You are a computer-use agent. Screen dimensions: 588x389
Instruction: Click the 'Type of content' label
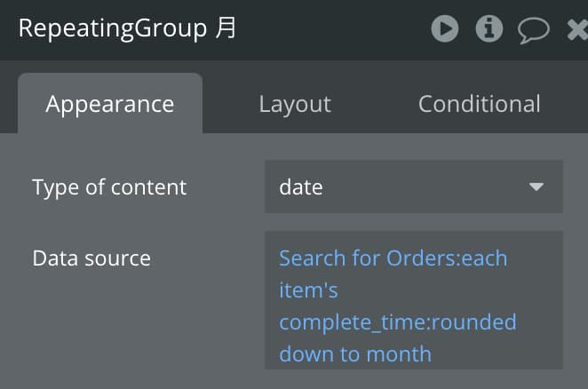pyautogui.click(x=109, y=187)
